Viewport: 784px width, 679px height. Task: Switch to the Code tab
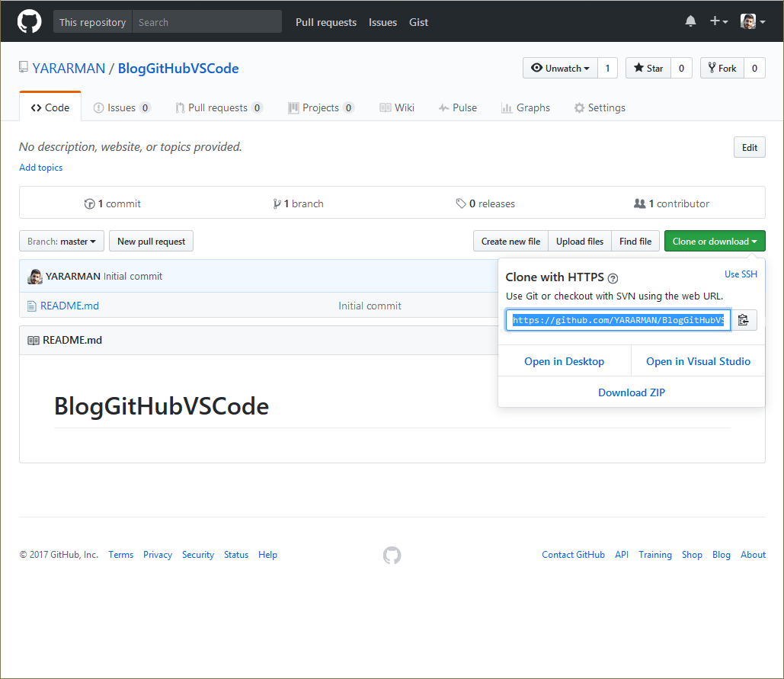pos(50,107)
